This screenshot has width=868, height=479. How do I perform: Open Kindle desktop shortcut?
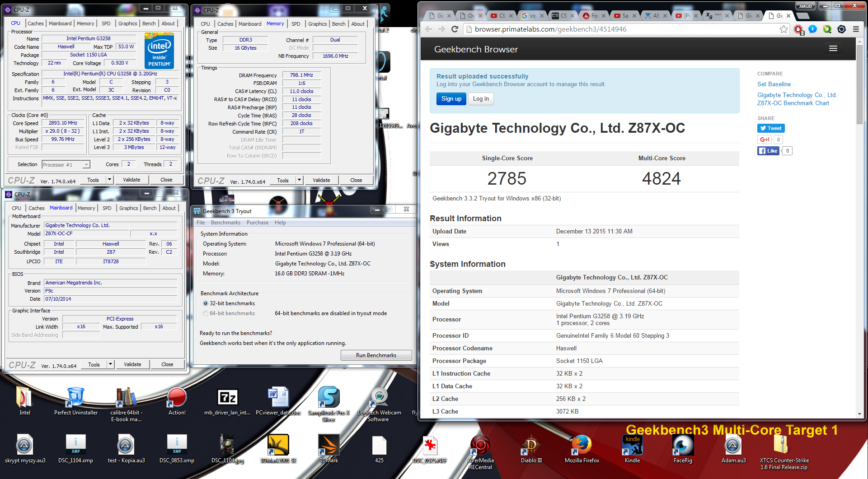click(x=632, y=449)
